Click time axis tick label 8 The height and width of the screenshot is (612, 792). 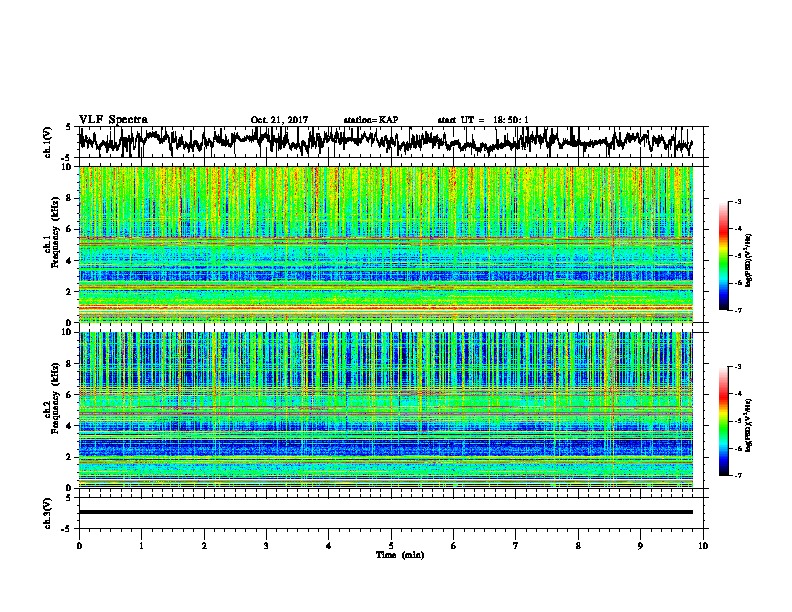pyautogui.click(x=578, y=546)
